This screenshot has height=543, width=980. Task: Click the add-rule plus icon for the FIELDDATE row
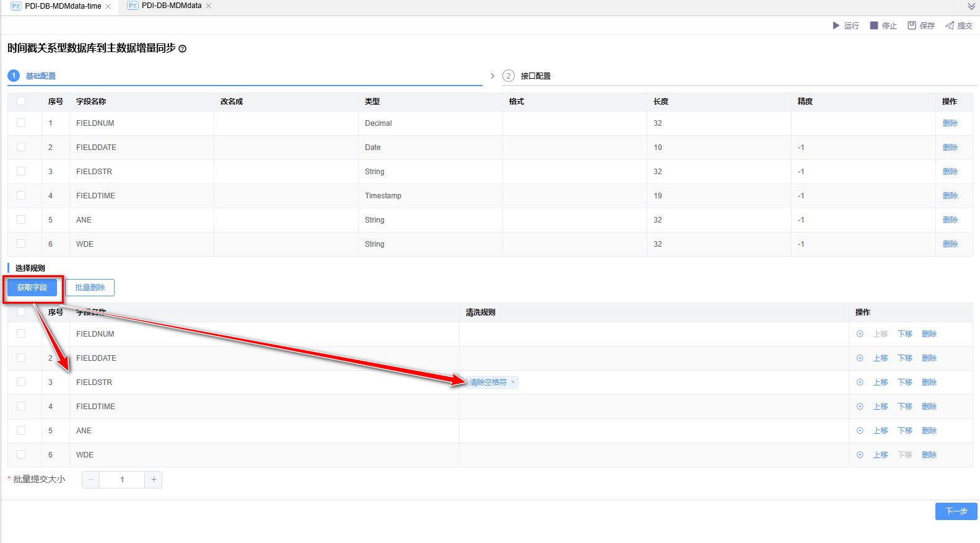tap(860, 358)
